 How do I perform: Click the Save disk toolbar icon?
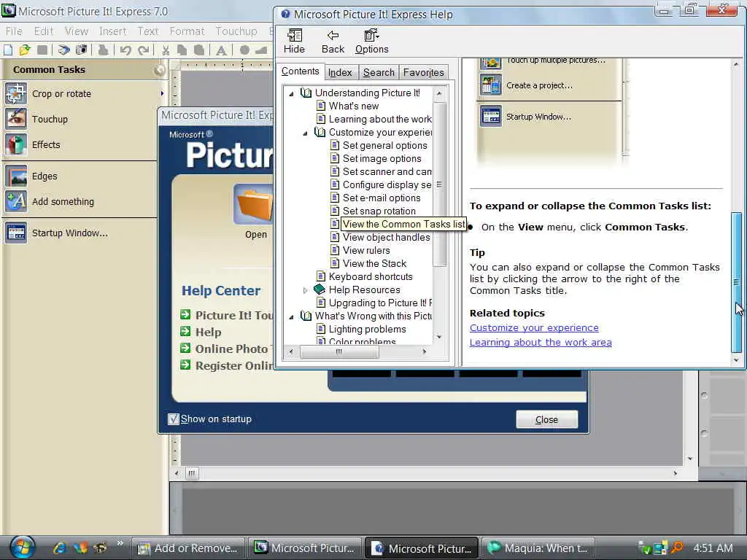point(42,50)
